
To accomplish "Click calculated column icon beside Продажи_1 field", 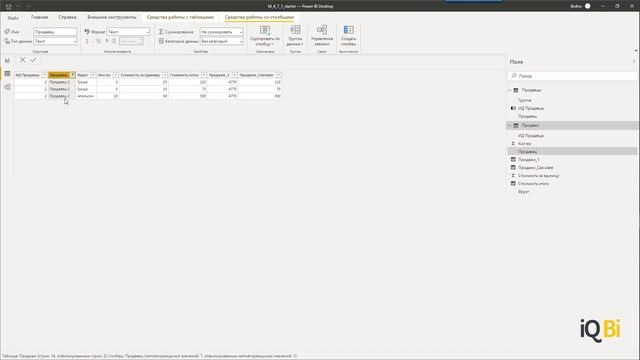I will point(513,160).
